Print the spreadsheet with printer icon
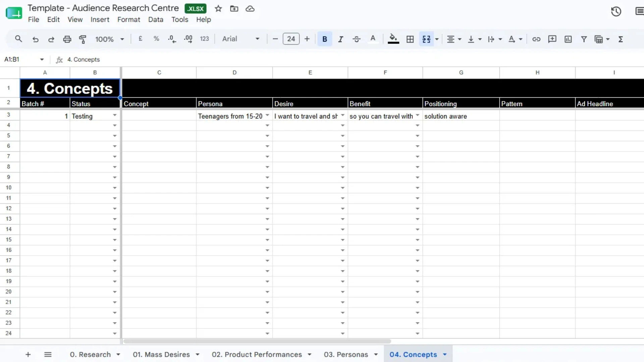Viewport: 644px width, 362px height. (x=67, y=39)
